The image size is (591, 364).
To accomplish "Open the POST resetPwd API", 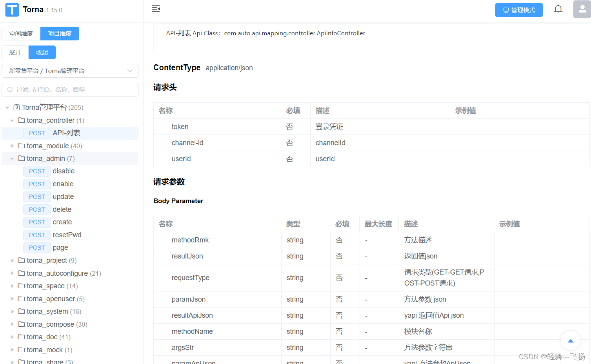I will (70, 235).
